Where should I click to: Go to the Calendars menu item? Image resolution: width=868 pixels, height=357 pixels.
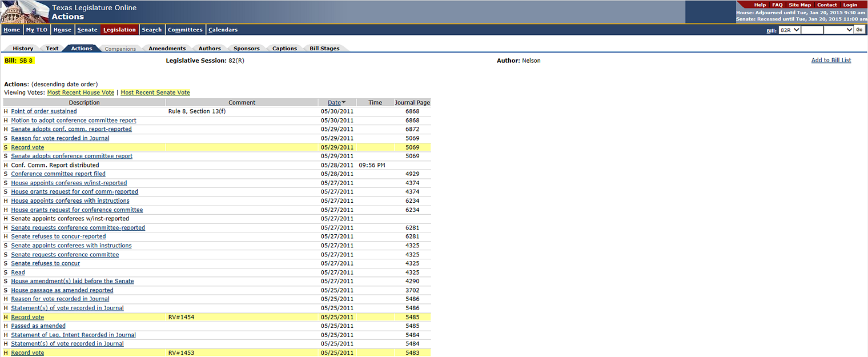223,30
